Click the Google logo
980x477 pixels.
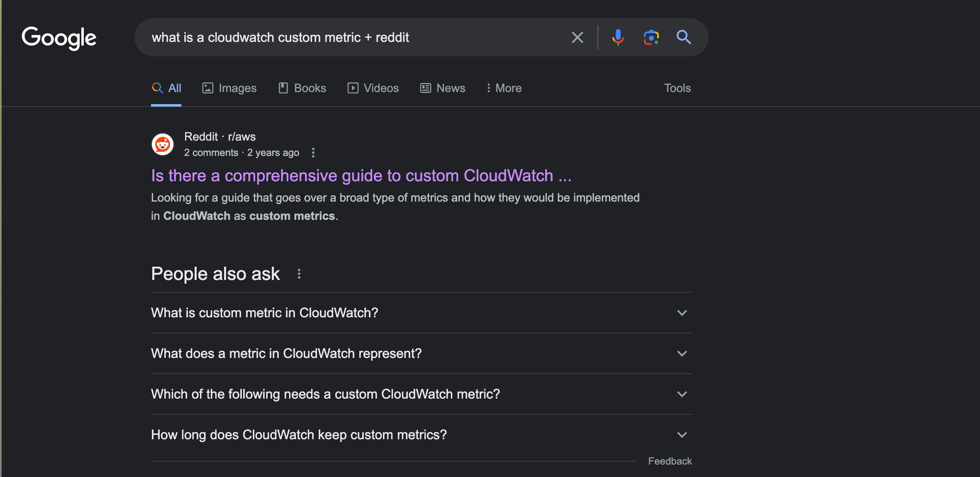[x=59, y=38]
